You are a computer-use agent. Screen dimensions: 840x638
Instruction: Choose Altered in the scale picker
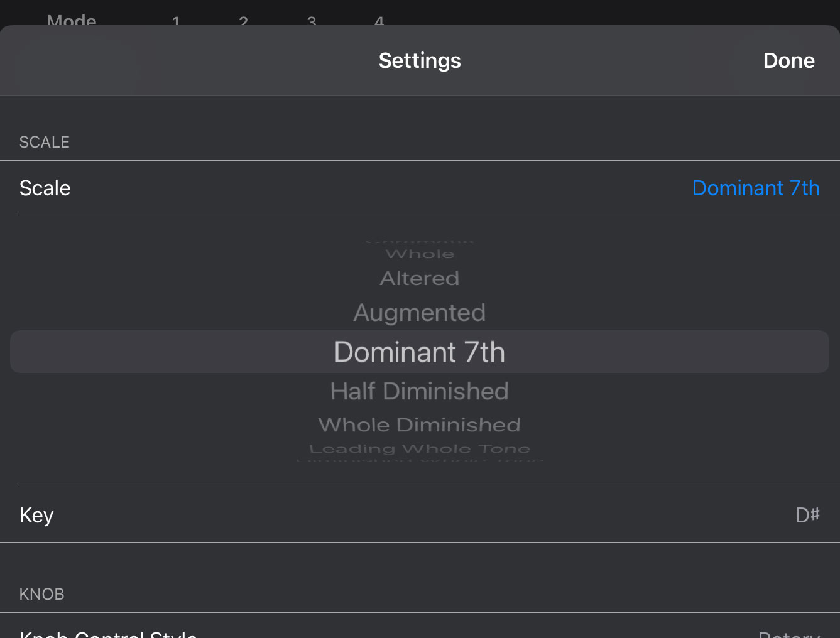click(420, 278)
